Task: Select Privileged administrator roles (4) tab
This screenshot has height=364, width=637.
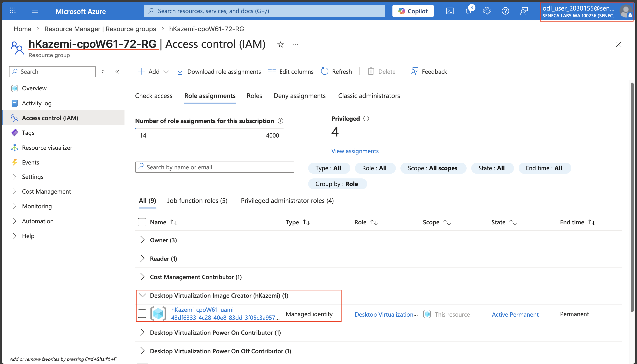Action: click(x=287, y=201)
